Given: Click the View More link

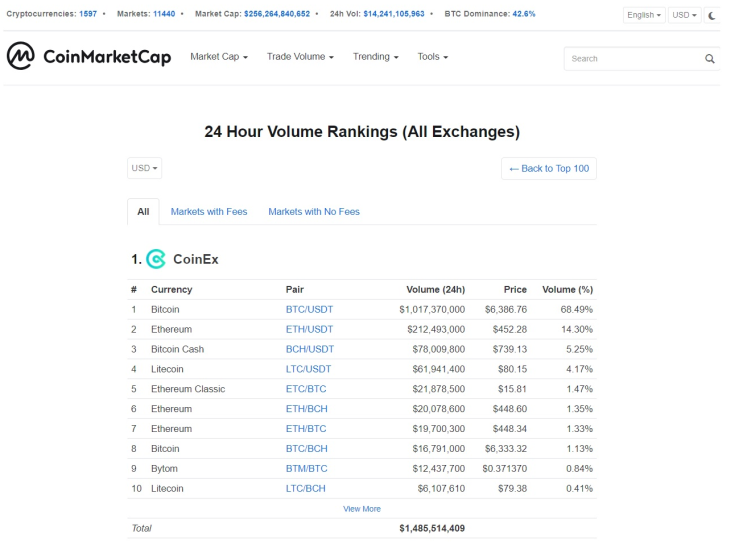Looking at the screenshot, I should click(362, 509).
